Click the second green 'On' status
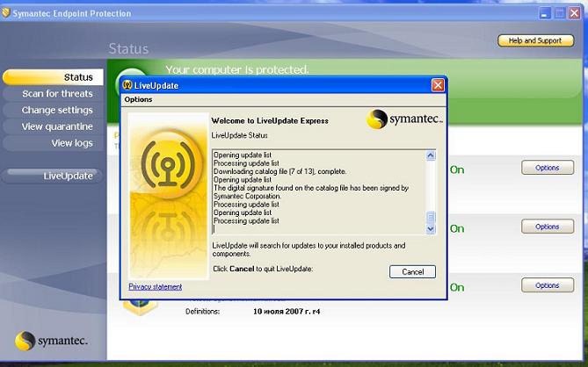 (457, 228)
